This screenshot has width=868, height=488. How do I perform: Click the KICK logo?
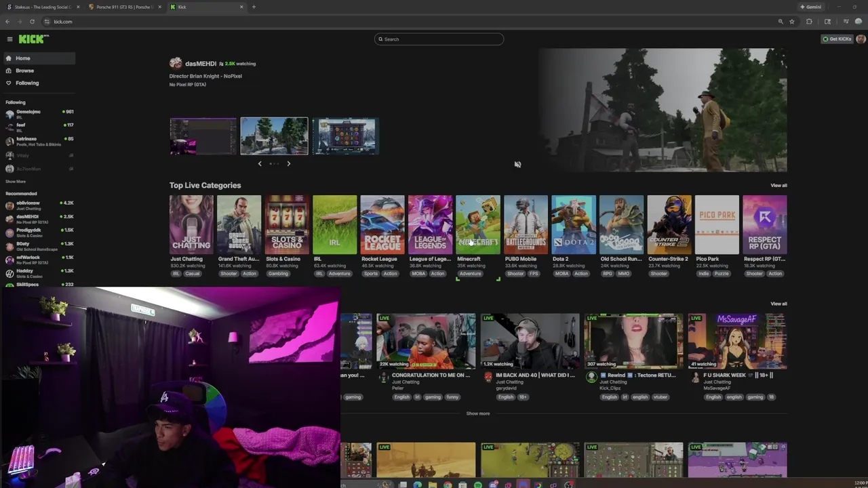coord(33,39)
